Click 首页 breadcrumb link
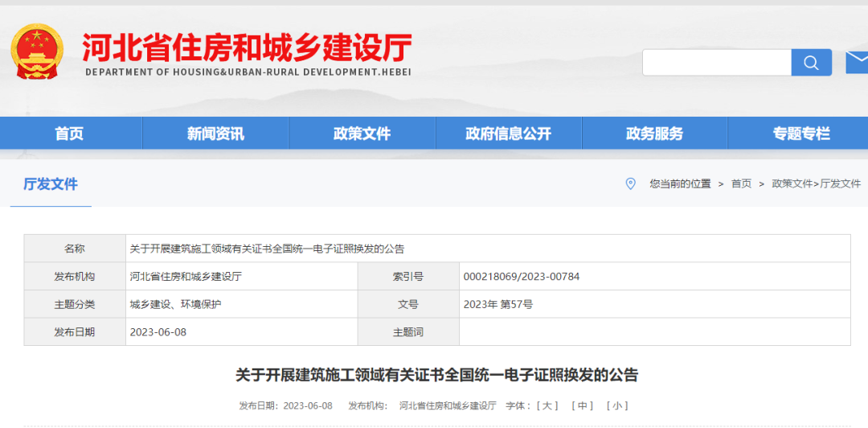This screenshot has height=428, width=868. point(741,183)
